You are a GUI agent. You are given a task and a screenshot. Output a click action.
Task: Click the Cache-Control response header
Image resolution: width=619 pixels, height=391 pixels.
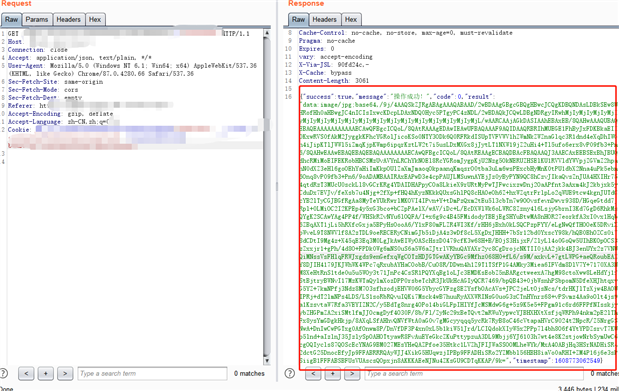click(405, 33)
